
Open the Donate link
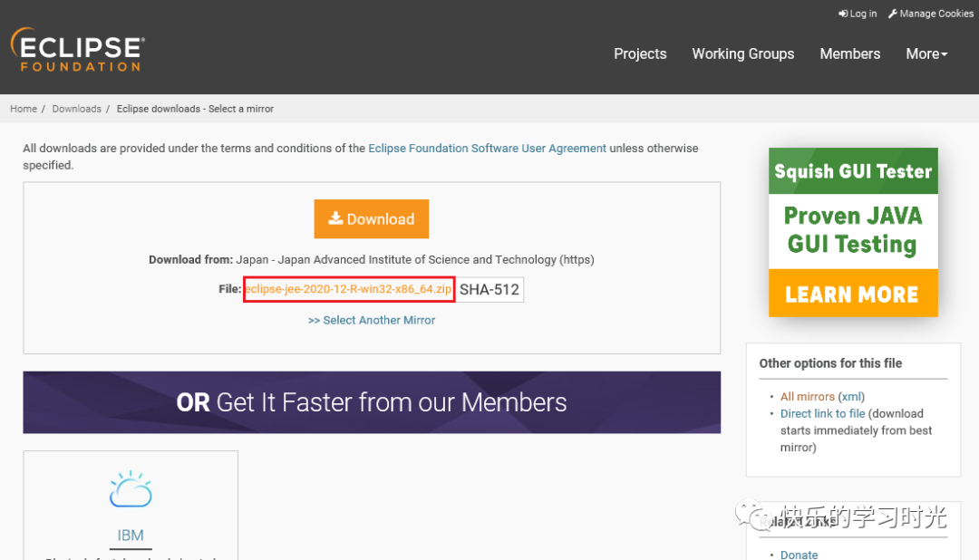coord(799,555)
